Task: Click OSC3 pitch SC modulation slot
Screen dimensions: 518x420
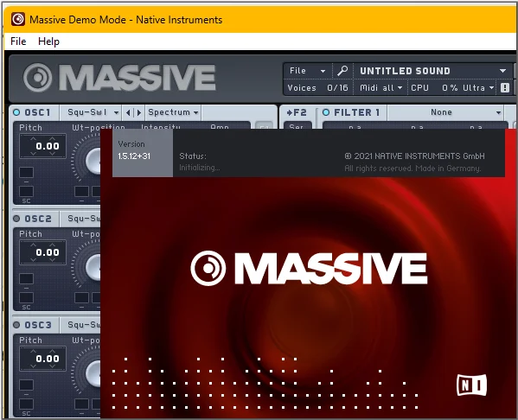Action: [26, 404]
